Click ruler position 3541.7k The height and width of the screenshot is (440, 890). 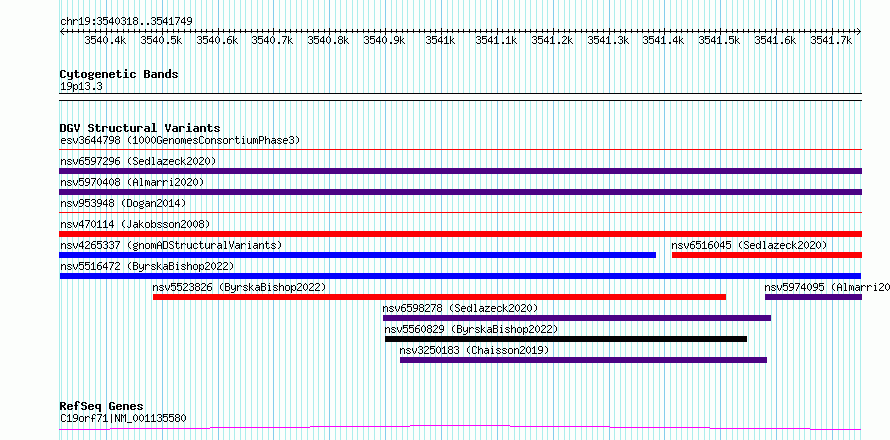click(x=832, y=40)
